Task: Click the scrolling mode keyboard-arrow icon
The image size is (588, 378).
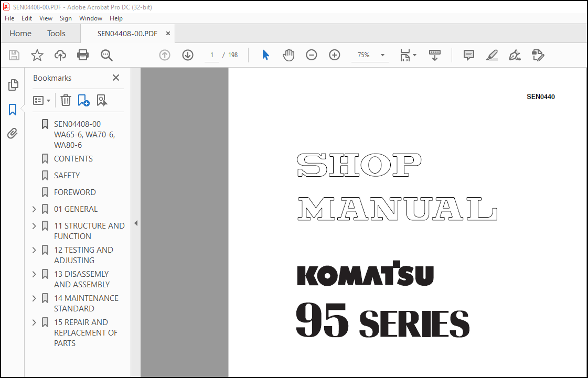Action: 435,55
